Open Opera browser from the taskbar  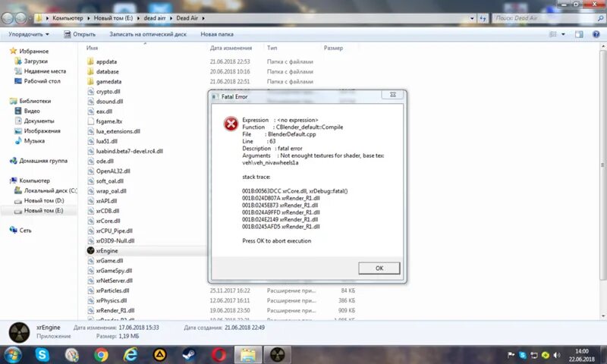pyautogui.click(x=219, y=355)
